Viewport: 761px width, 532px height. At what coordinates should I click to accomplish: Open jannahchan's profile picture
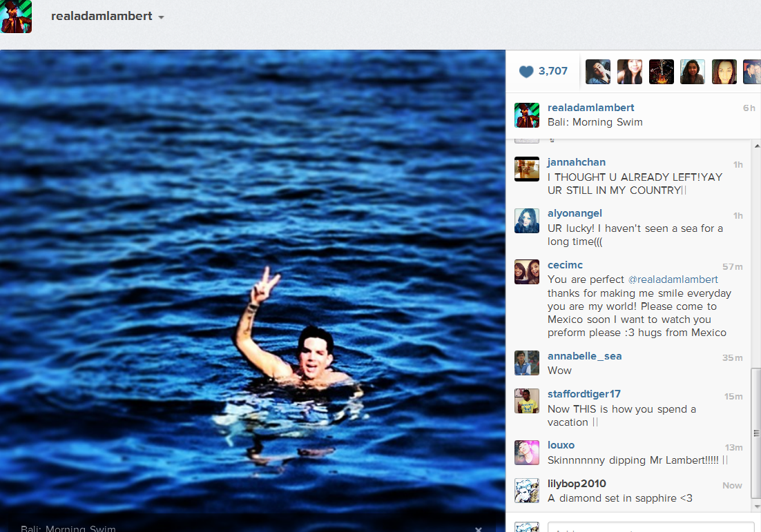(x=527, y=169)
